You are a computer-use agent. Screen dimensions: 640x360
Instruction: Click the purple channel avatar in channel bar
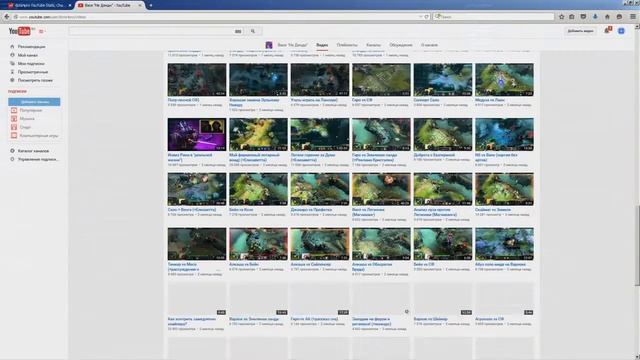coord(269,45)
